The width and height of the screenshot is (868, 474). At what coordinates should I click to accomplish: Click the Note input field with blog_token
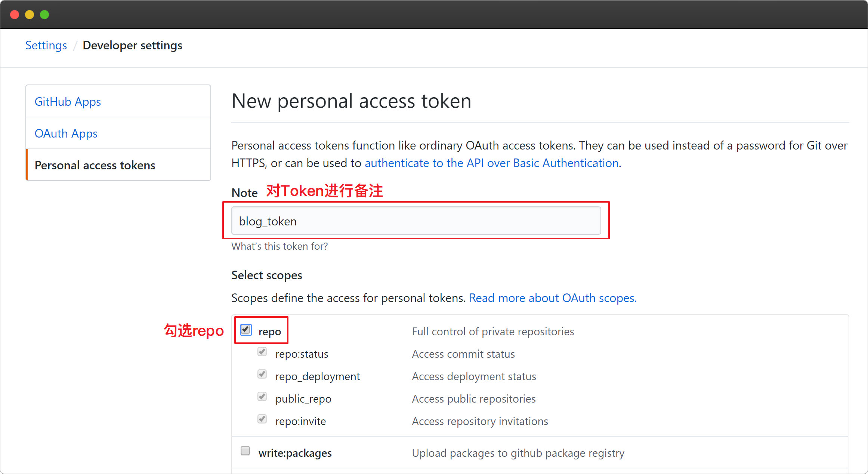416,221
